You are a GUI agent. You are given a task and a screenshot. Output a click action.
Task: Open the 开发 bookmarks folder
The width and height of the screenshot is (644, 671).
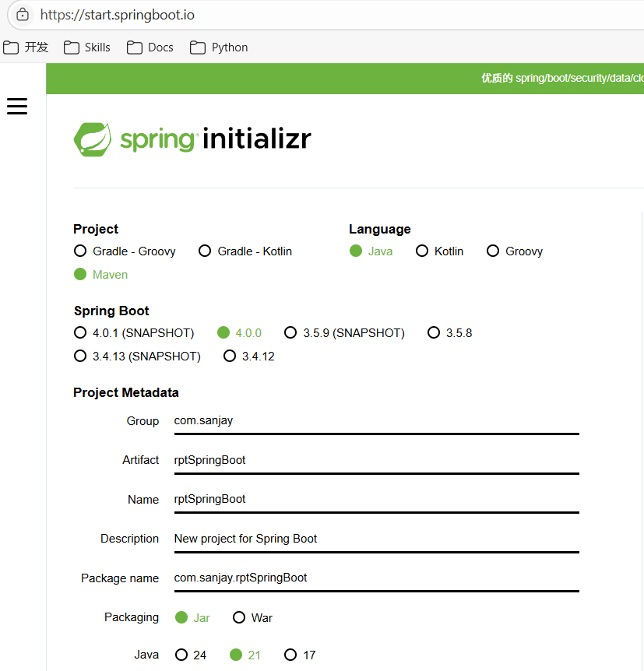click(26, 47)
